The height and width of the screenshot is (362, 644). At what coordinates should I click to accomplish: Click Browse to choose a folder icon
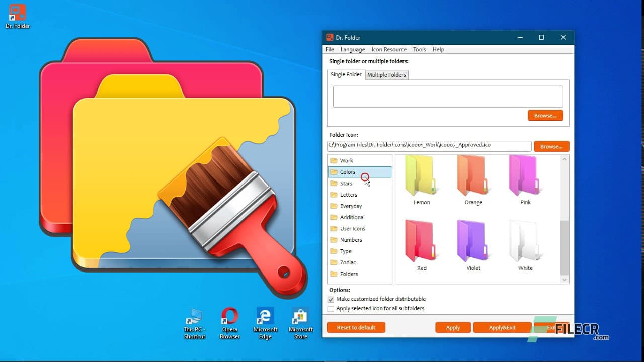[551, 146]
